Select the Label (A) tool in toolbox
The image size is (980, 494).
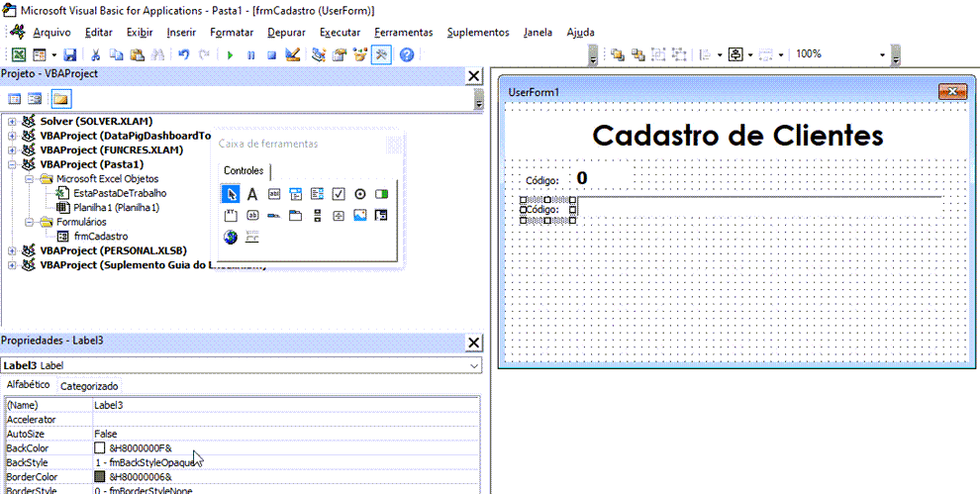coord(251,194)
